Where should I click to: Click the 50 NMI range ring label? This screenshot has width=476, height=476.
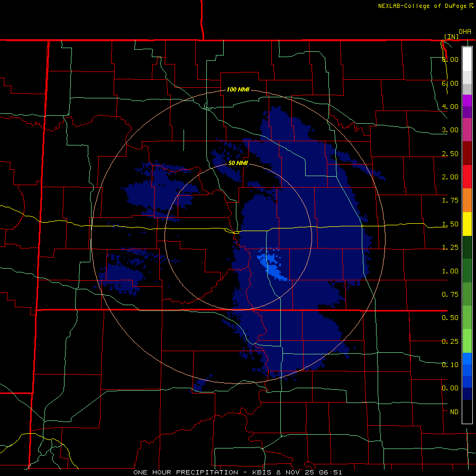click(x=238, y=163)
